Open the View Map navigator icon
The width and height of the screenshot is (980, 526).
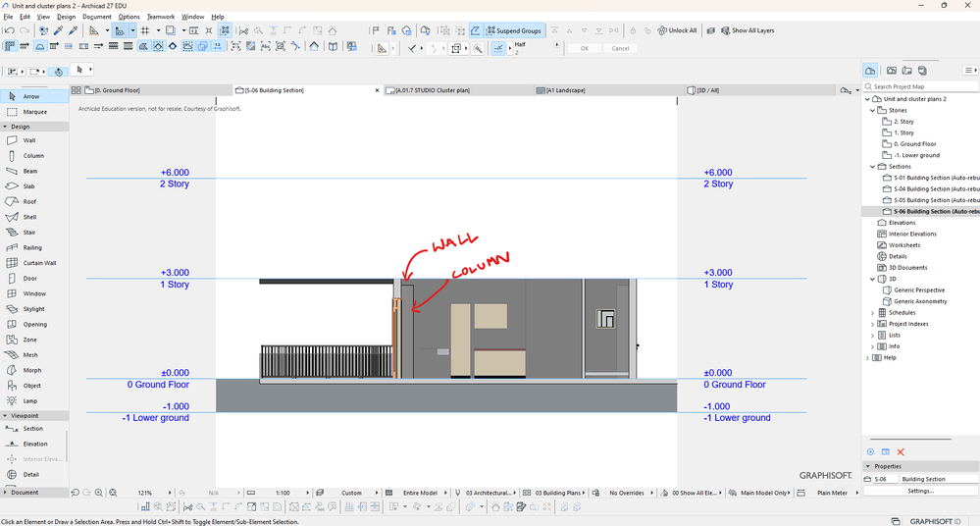[892, 71]
